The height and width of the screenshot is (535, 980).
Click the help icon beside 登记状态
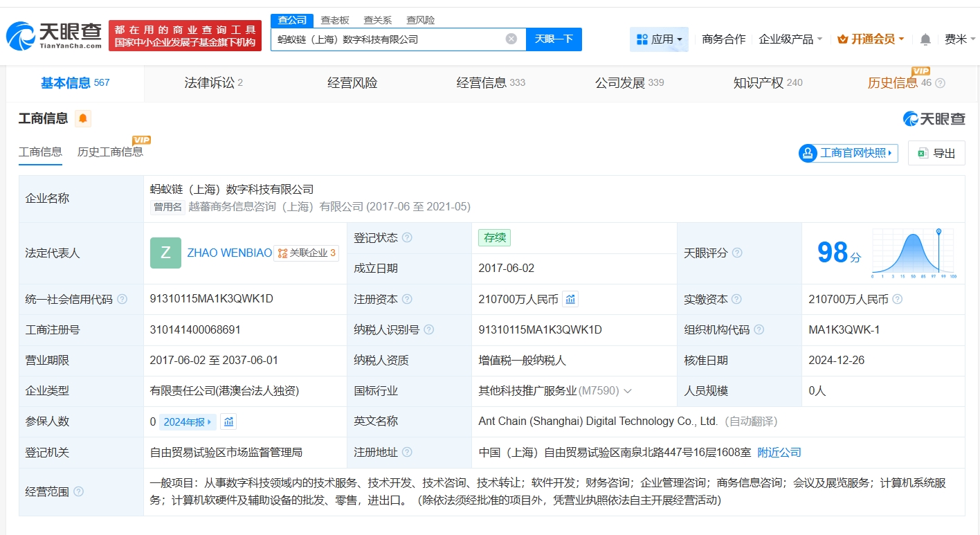pyautogui.click(x=407, y=237)
